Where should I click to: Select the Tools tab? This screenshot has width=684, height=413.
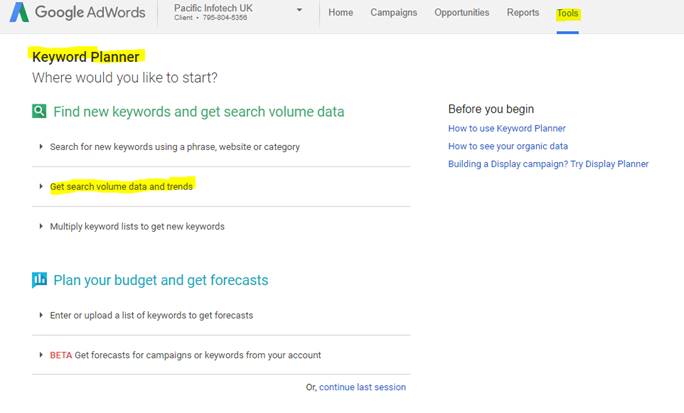pyautogui.click(x=568, y=14)
